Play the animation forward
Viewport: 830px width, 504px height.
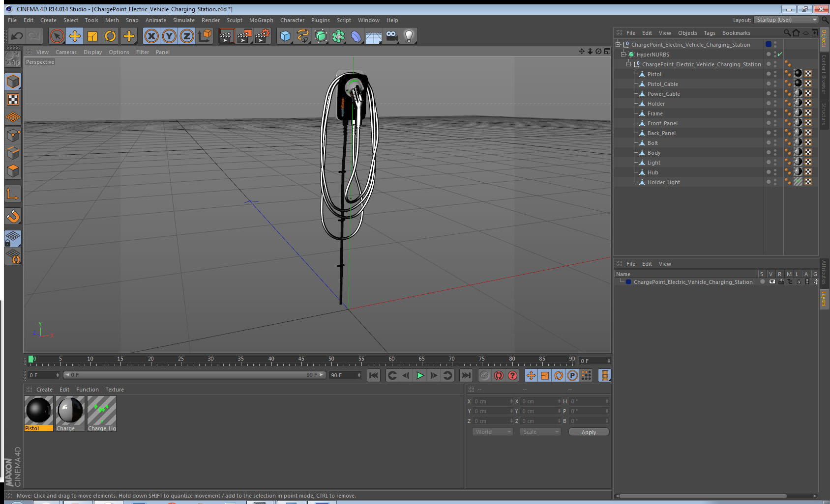420,376
